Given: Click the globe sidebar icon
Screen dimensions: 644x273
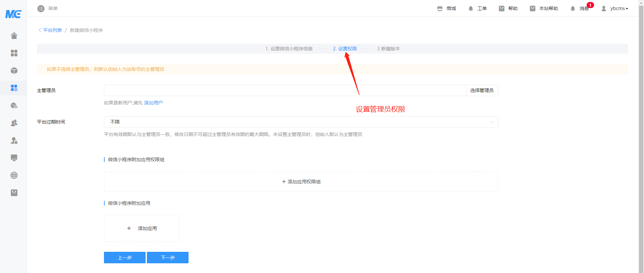Looking at the screenshot, I should point(14,175).
